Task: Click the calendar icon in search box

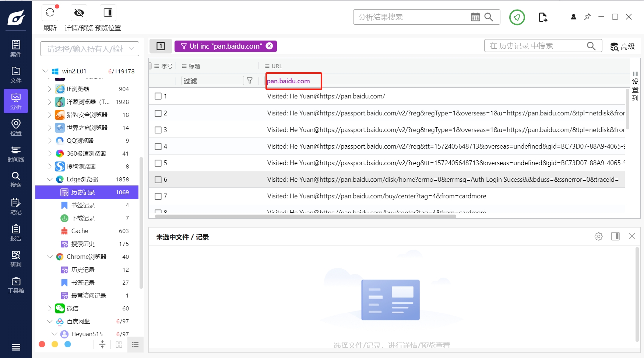Action: 475,17
